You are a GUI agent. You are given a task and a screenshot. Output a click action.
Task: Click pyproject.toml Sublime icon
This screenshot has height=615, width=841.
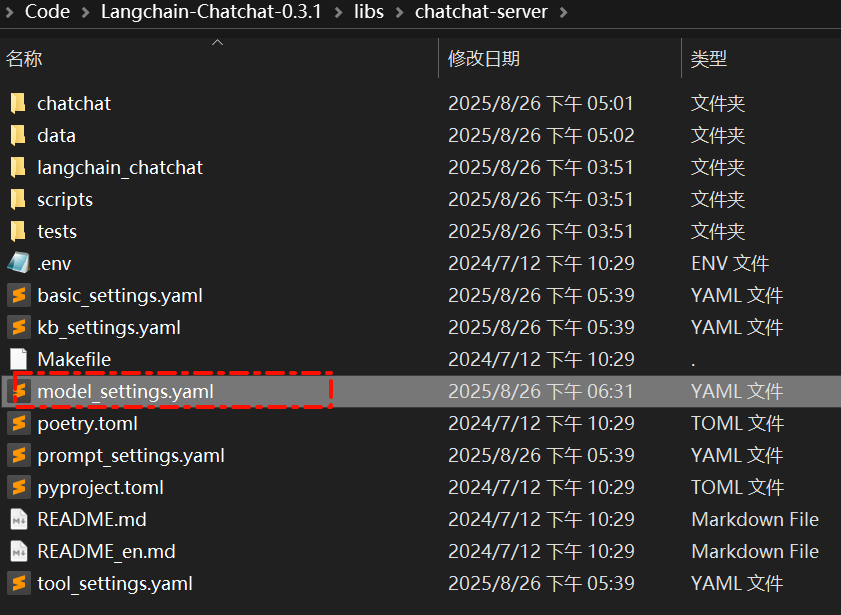click(x=19, y=487)
